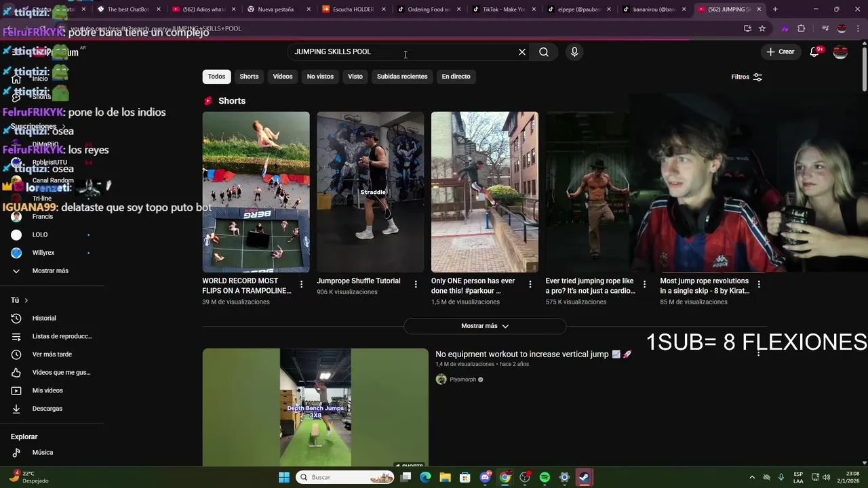
Task: Open the Willyrex subscription channel
Action: [x=43, y=253]
